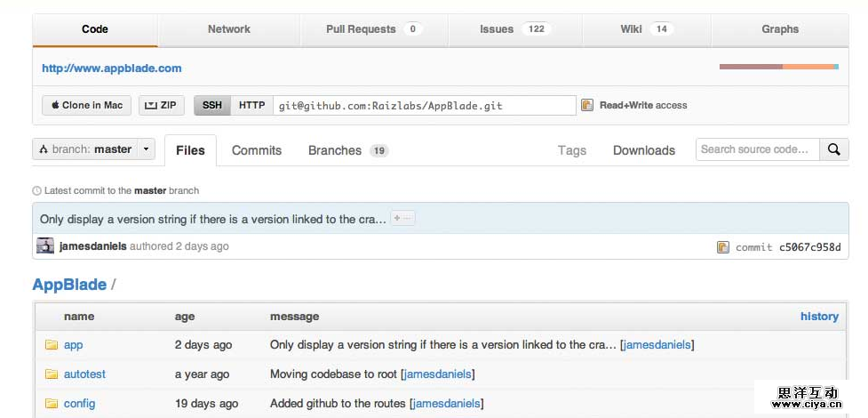Image resolution: width=868 pixels, height=418 pixels.
Task: Expand the truncated commit message ellipsis
Action: click(x=402, y=219)
